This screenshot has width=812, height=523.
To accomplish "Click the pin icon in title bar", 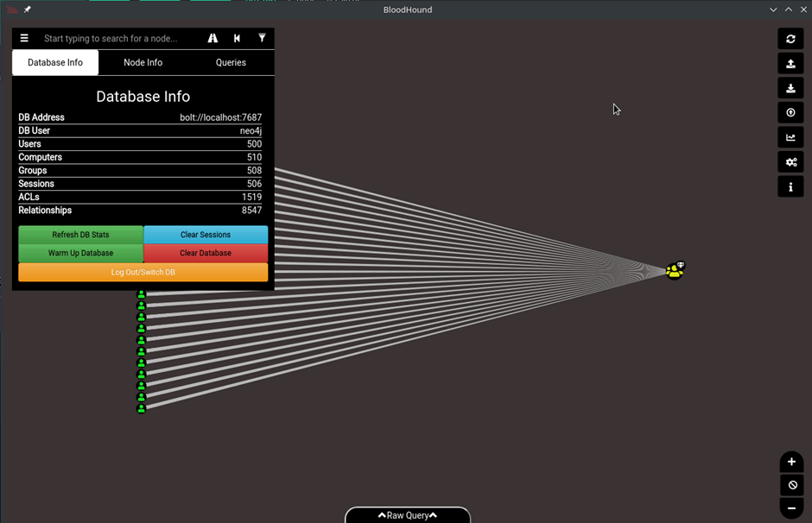I will tap(27, 9).
